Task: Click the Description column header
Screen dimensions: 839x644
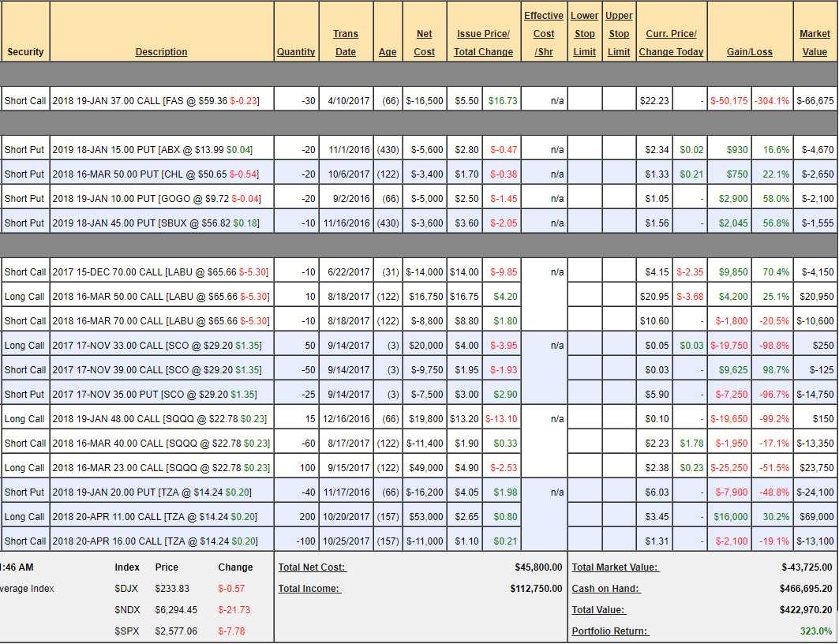Action: (161, 52)
